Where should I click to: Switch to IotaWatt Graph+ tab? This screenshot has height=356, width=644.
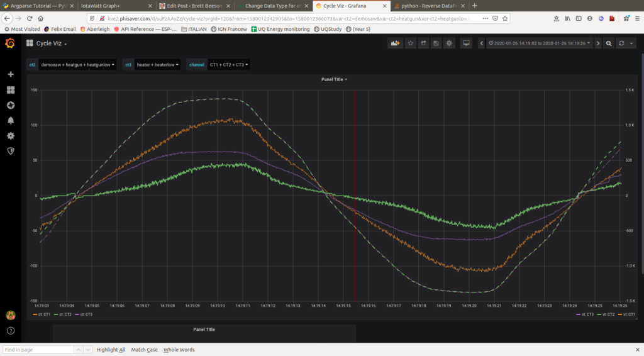pos(115,6)
